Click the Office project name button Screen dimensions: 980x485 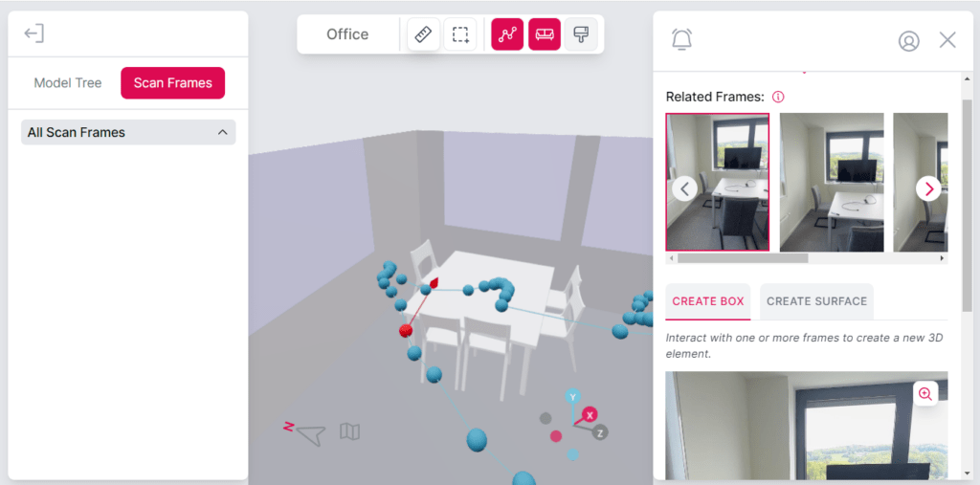347,34
